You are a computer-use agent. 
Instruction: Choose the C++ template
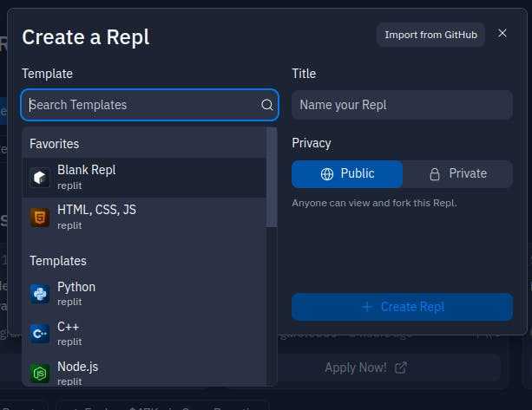[x=144, y=334]
